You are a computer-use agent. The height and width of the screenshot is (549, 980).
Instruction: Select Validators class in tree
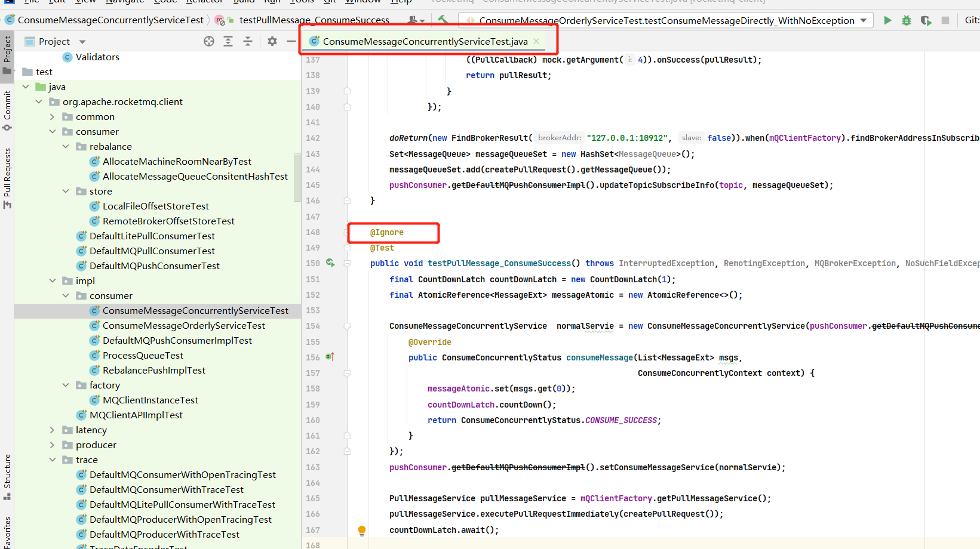click(x=97, y=57)
